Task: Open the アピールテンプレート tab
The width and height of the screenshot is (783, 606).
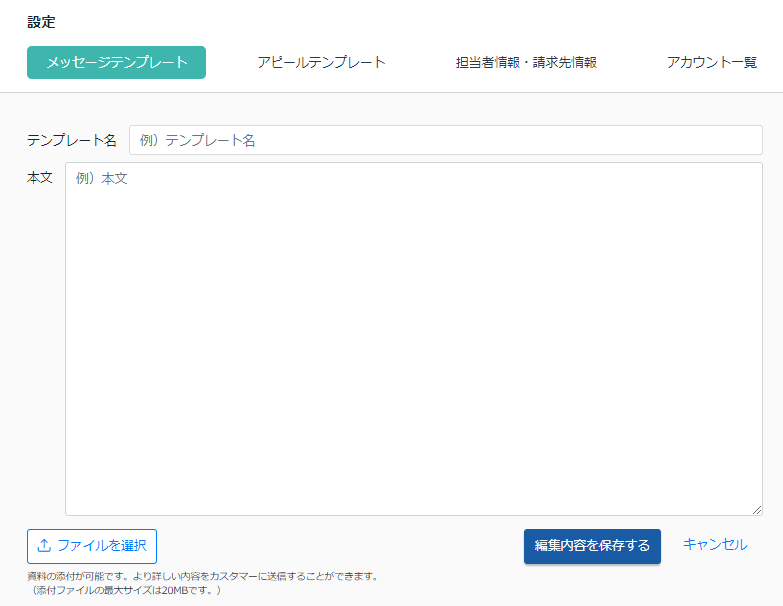Action: point(321,62)
